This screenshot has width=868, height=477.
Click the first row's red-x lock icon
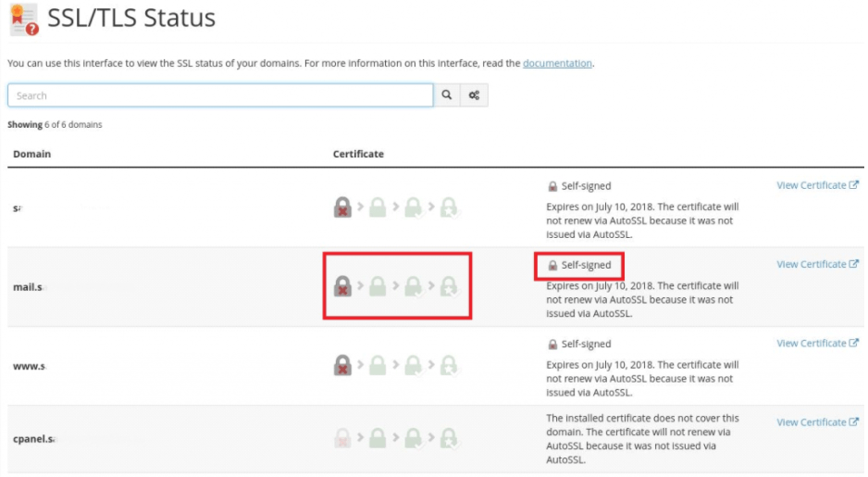coord(342,207)
